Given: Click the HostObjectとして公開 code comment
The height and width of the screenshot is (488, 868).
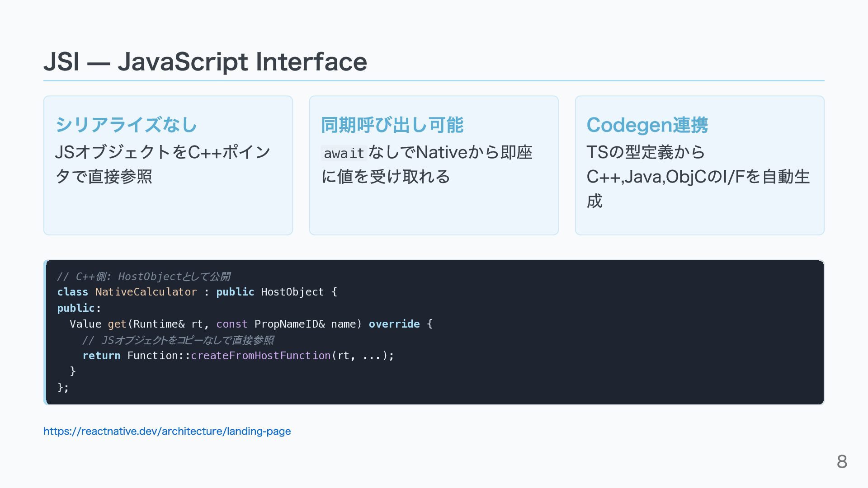Looking at the screenshot, I should (174, 276).
